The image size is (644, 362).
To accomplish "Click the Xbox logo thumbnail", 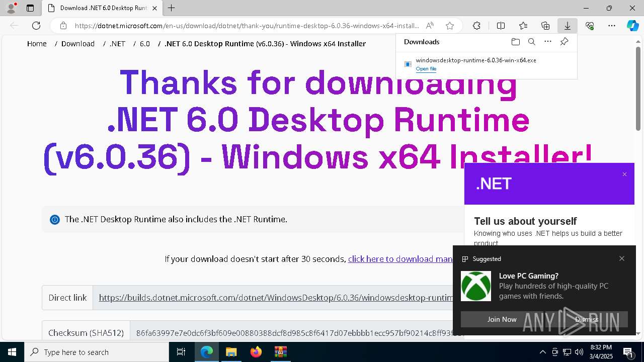I will (476, 286).
